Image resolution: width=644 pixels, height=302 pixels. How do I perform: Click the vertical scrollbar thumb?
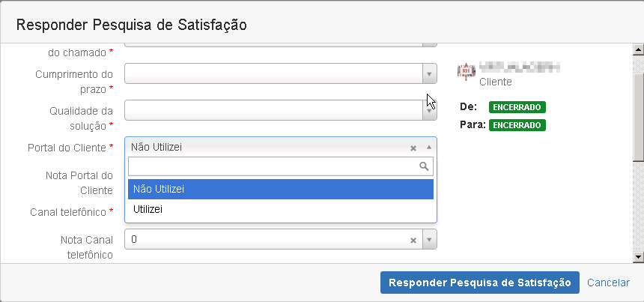(638, 116)
